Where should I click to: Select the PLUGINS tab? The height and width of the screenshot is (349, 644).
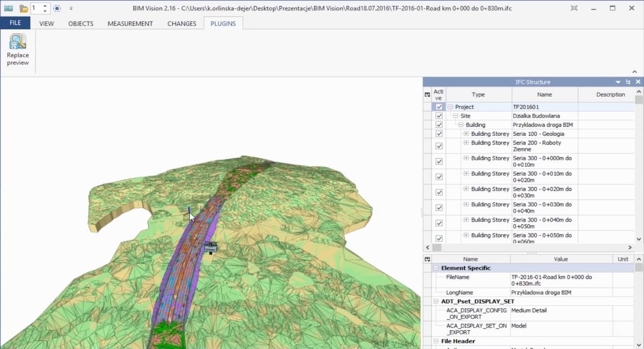coord(223,24)
